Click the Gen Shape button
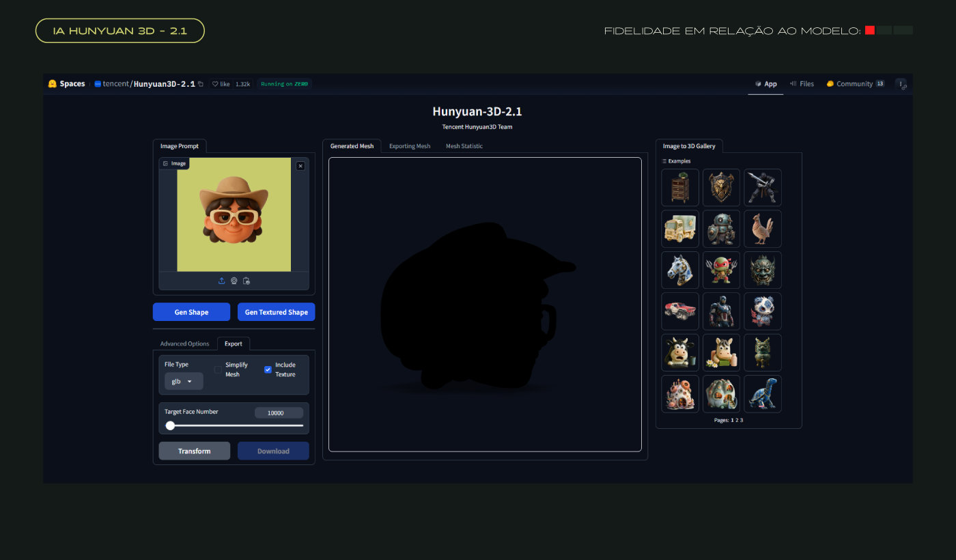The width and height of the screenshot is (956, 560). 191,312
